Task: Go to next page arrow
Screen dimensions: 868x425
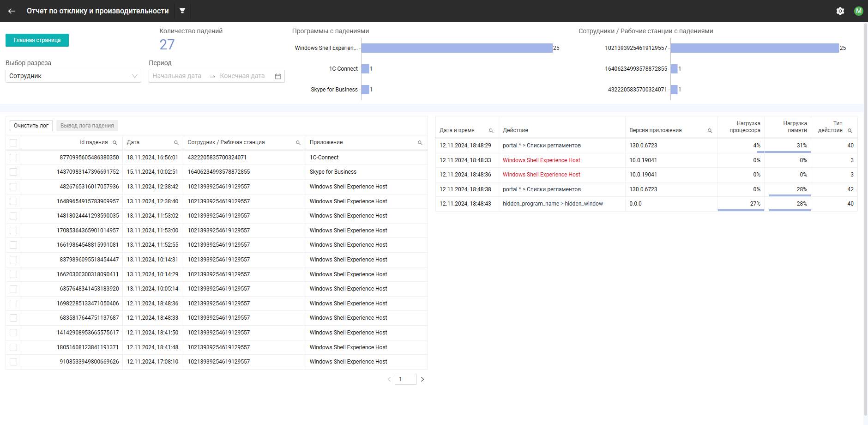Action: pyautogui.click(x=422, y=379)
